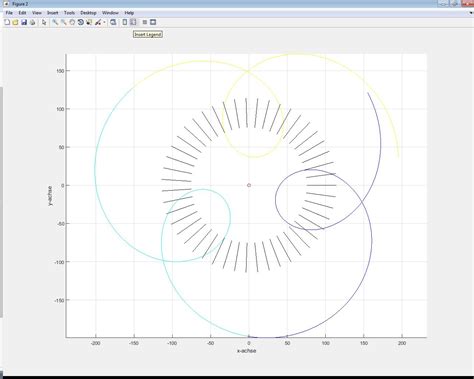Activate the Data Cursor tool
Screen dimensions: 474x379
[x=89, y=22]
